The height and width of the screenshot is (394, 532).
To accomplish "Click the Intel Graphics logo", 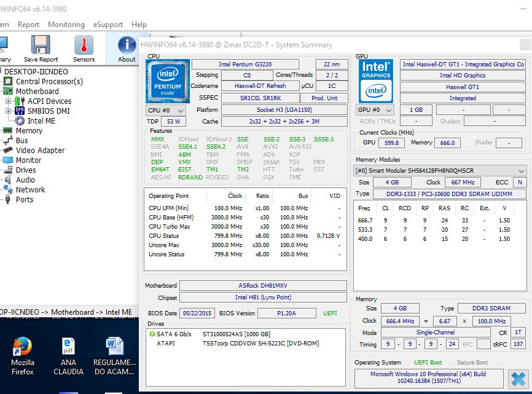I will [376, 81].
